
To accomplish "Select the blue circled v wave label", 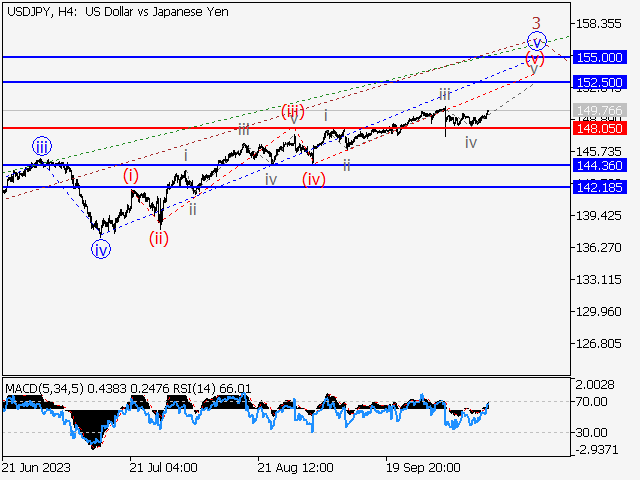I will pos(537,41).
